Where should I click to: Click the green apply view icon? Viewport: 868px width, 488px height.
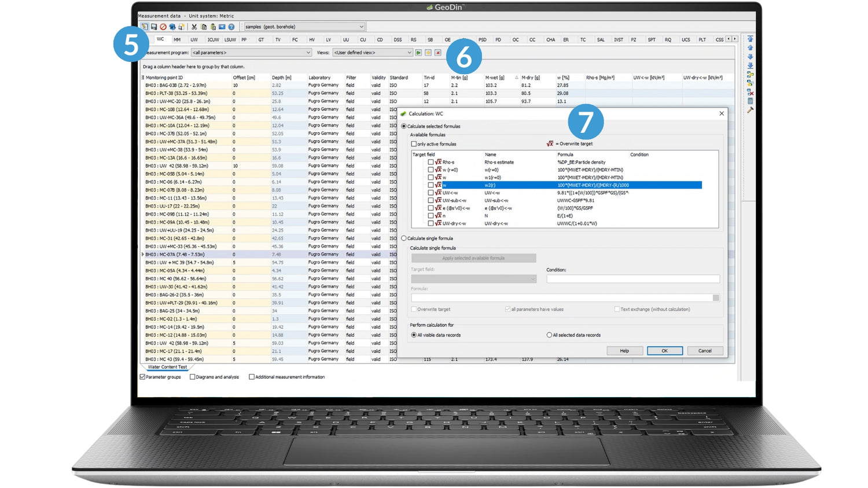pos(418,53)
